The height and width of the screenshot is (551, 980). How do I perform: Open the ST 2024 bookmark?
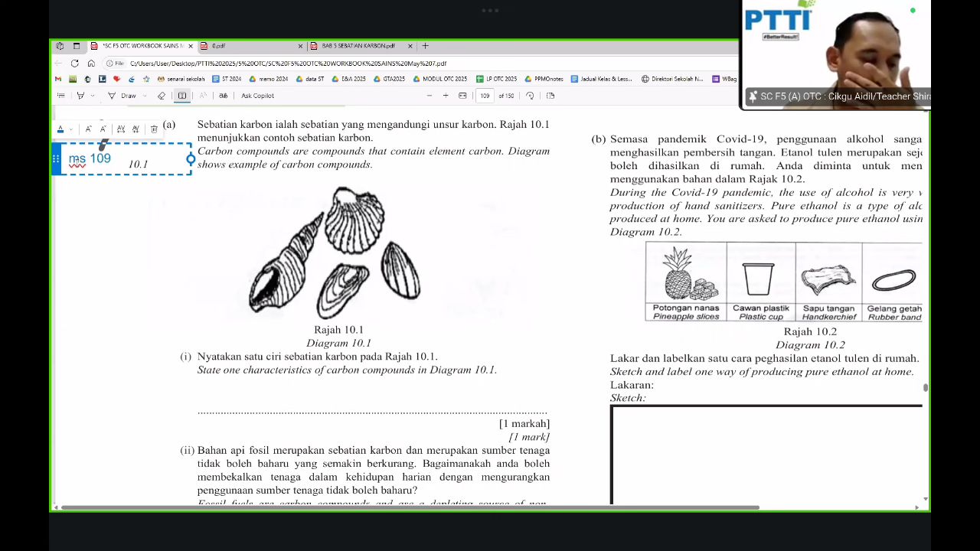pos(227,79)
